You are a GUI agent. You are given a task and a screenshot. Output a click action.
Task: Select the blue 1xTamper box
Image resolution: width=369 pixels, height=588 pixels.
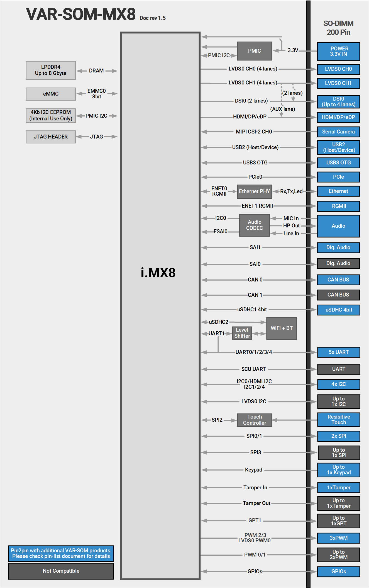pos(338,488)
